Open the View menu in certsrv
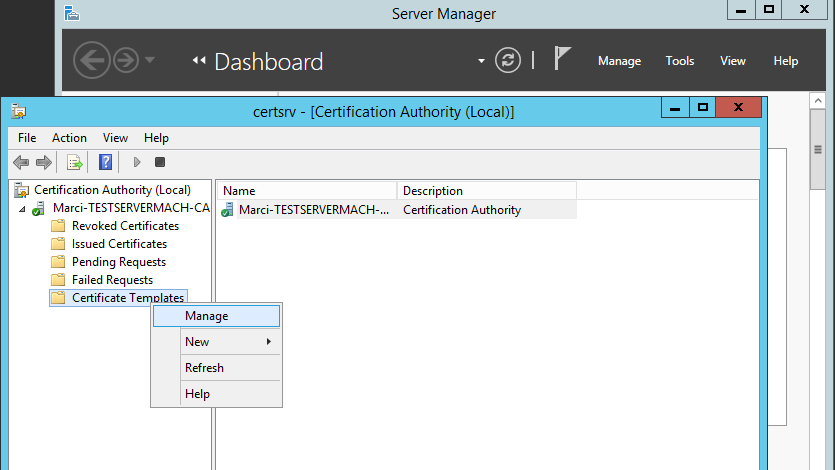This screenshot has height=470, width=835. point(115,138)
